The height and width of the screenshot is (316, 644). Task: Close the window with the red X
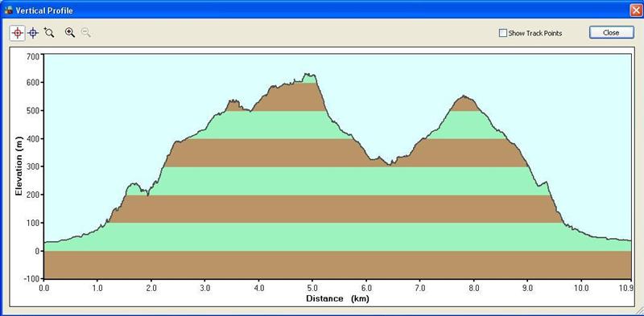pyautogui.click(x=636, y=10)
